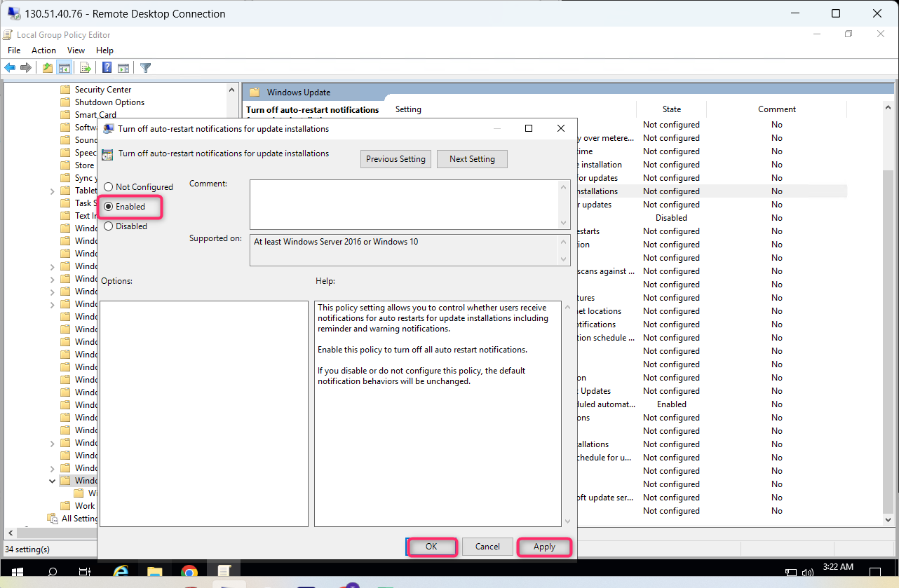Select the Disabled radio button
Image resolution: width=899 pixels, height=588 pixels.
click(x=109, y=226)
